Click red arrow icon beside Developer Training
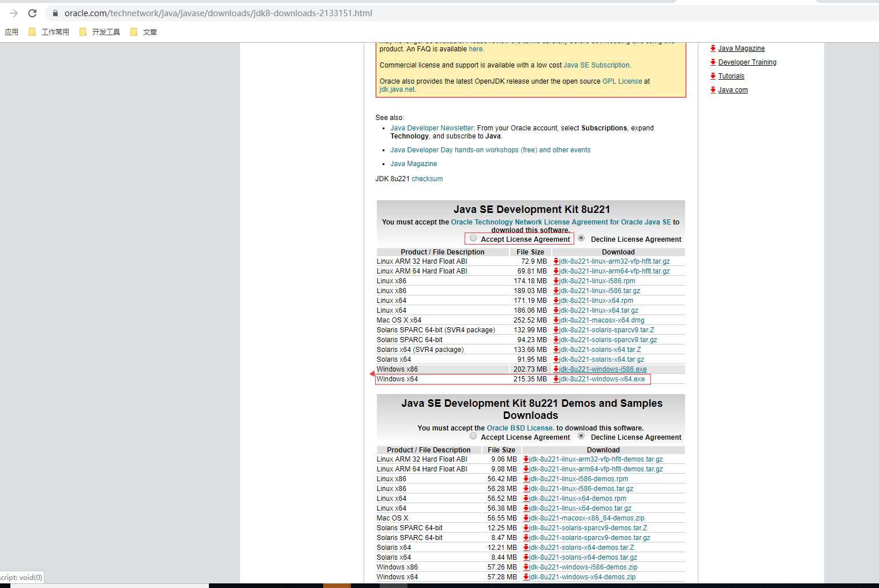 (x=713, y=62)
